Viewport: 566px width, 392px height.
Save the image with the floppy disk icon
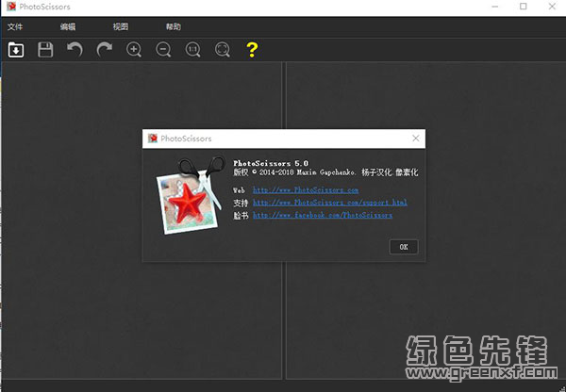point(45,50)
